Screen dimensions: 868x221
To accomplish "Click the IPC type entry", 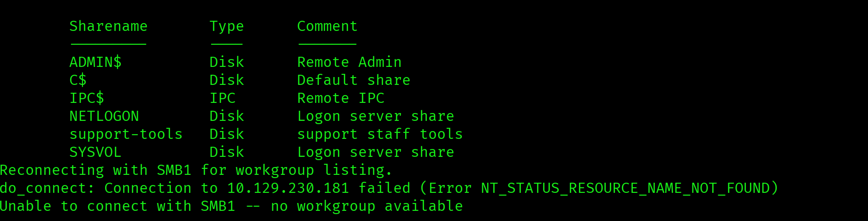I will click(x=222, y=98).
